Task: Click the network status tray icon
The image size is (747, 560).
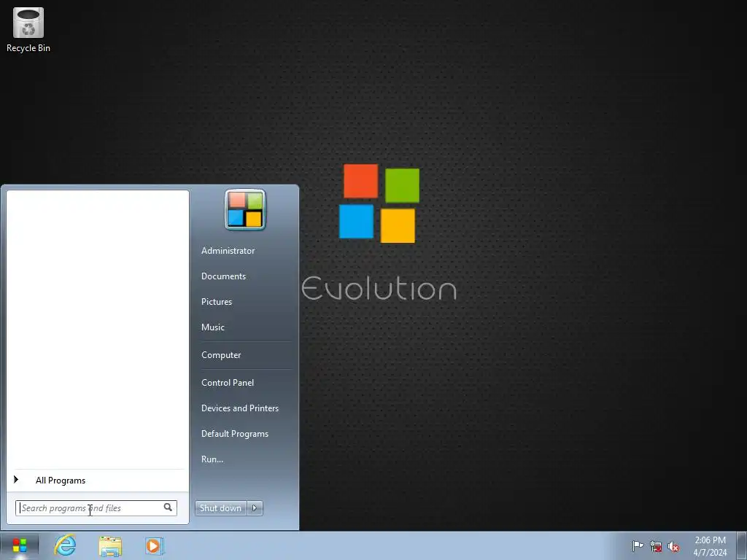Action: point(656,546)
